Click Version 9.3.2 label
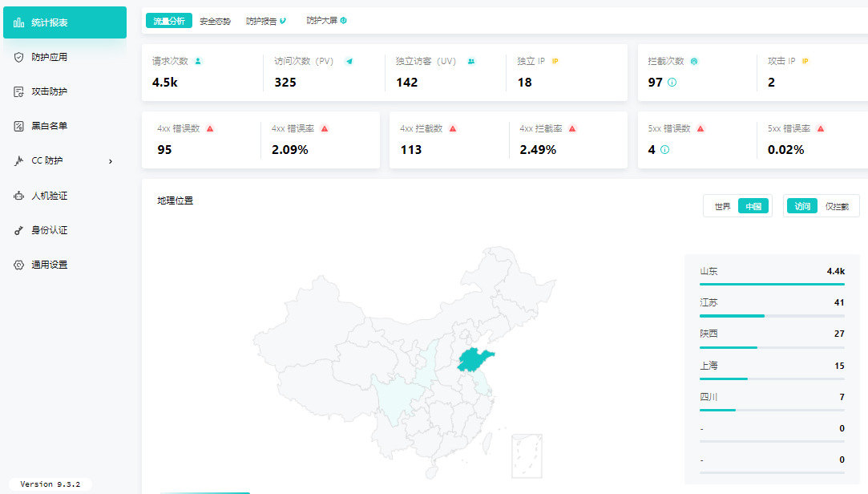 coord(50,484)
